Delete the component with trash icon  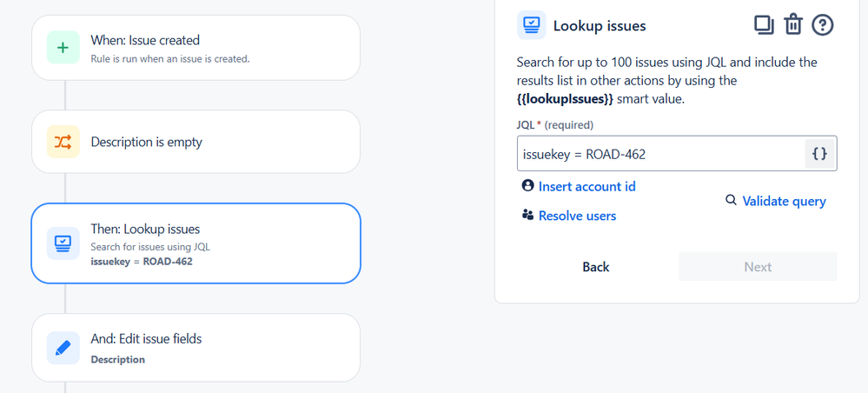tap(792, 24)
